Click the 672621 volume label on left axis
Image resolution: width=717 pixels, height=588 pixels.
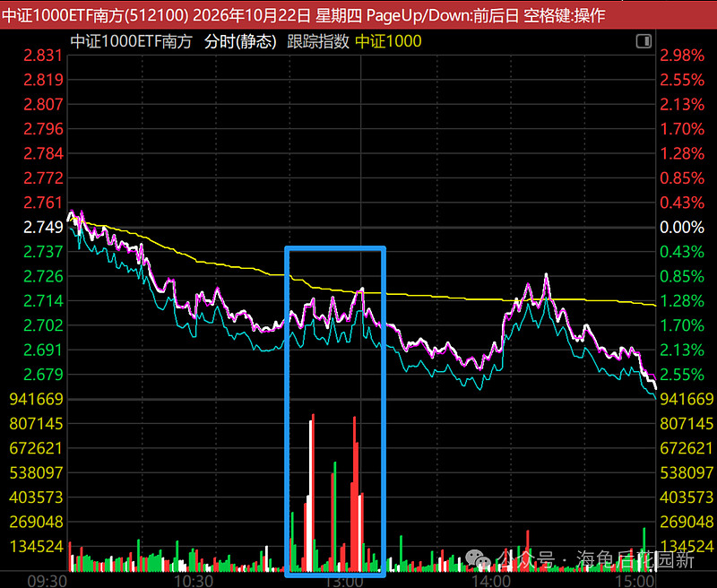(x=36, y=448)
